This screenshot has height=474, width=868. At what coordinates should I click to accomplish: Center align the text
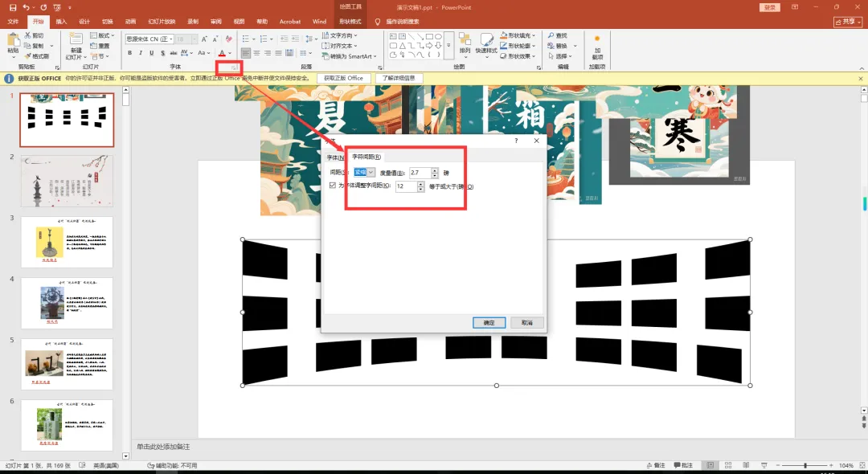click(x=257, y=53)
